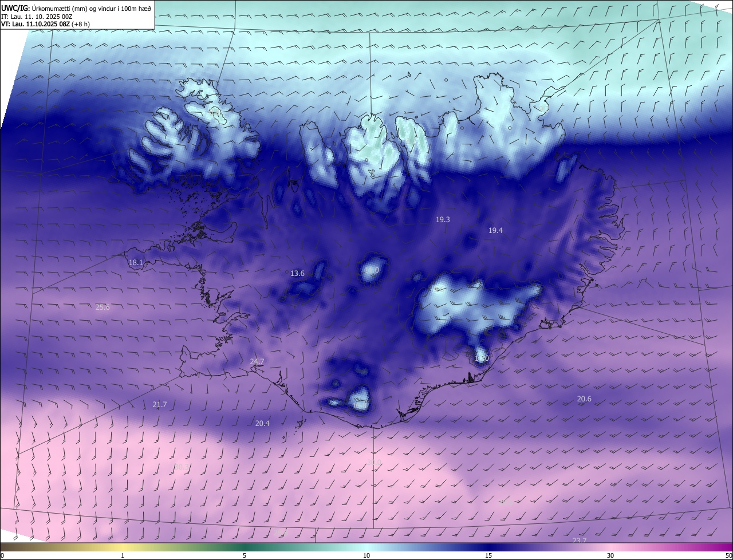Click the color scale tick label 0
Image resolution: width=733 pixels, height=560 pixels.
click(2, 555)
